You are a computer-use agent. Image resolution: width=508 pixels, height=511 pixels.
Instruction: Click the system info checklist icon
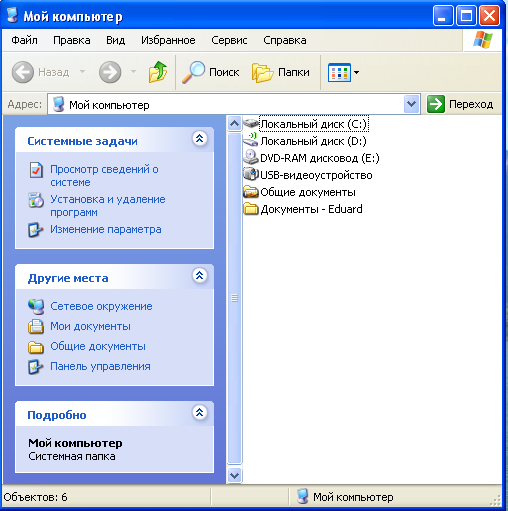click(x=36, y=170)
